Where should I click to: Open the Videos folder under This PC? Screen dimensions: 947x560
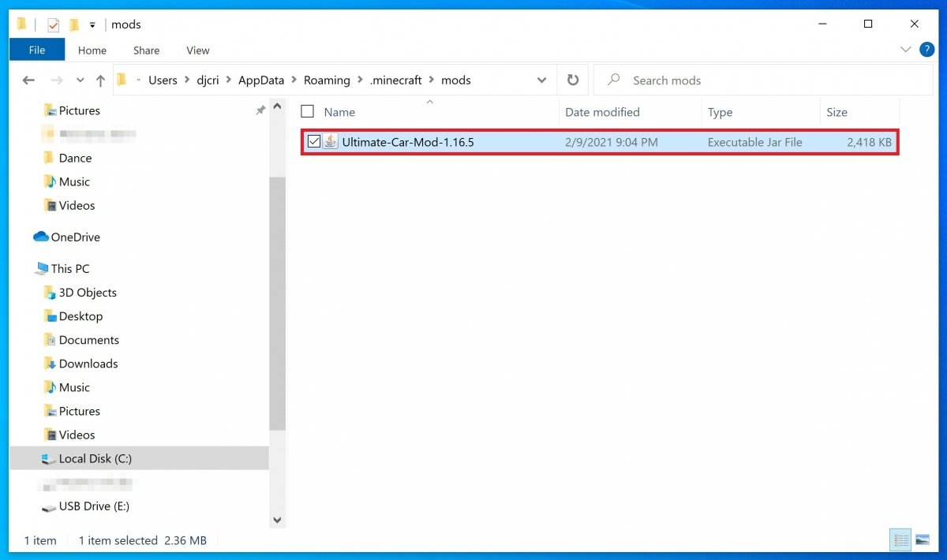[x=77, y=434]
